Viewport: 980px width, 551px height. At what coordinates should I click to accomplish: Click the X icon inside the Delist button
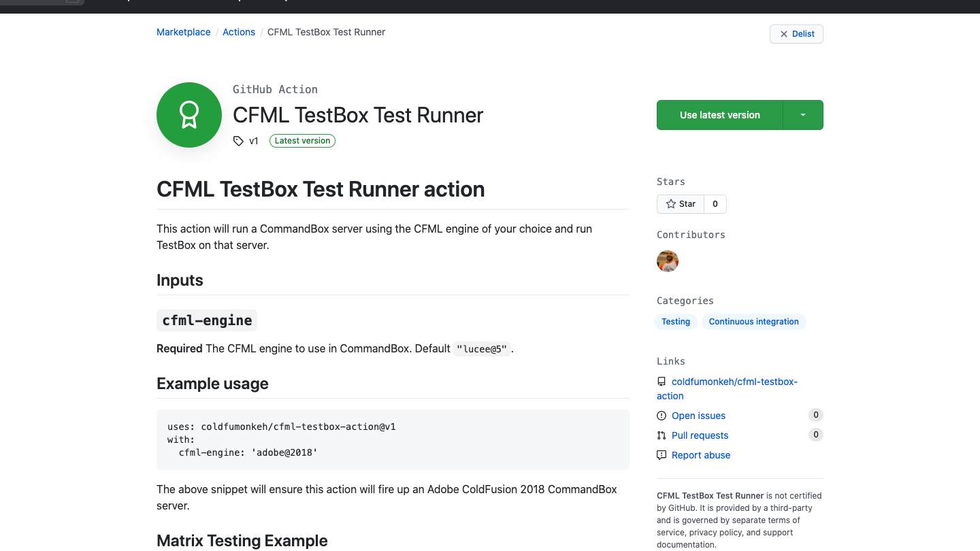click(x=783, y=33)
